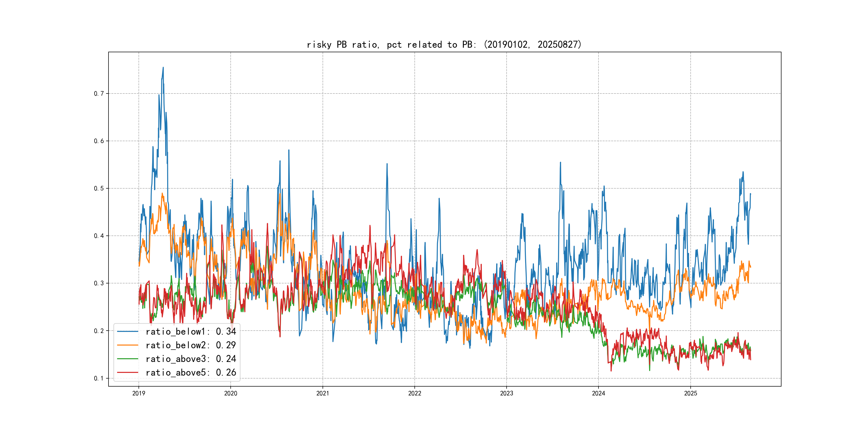
Task: Select the 'ratio_below1: 0.34' legend label
Action: click(191, 332)
